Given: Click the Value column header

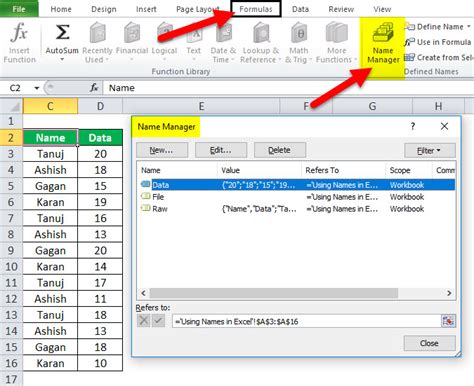Looking at the screenshot, I should [x=260, y=170].
